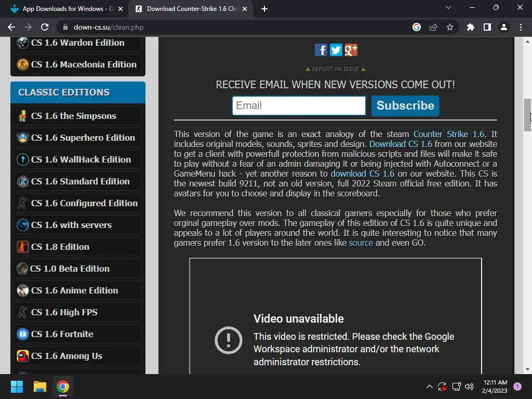Viewport: 532px width, 399px height.
Task: Select CS 1.6 High FPS
Action: coord(78,312)
